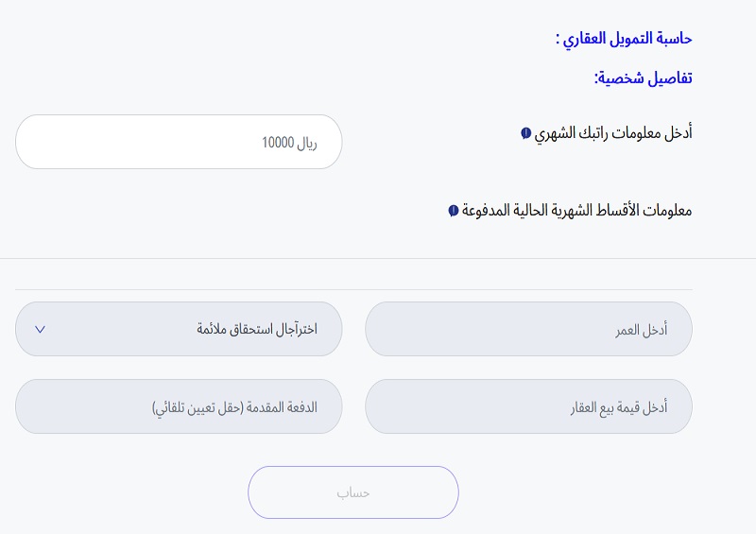Click the maturity dropdown's placeholder text
Image resolution: width=756 pixels, height=534 pixels.
[x=257, y=330]
